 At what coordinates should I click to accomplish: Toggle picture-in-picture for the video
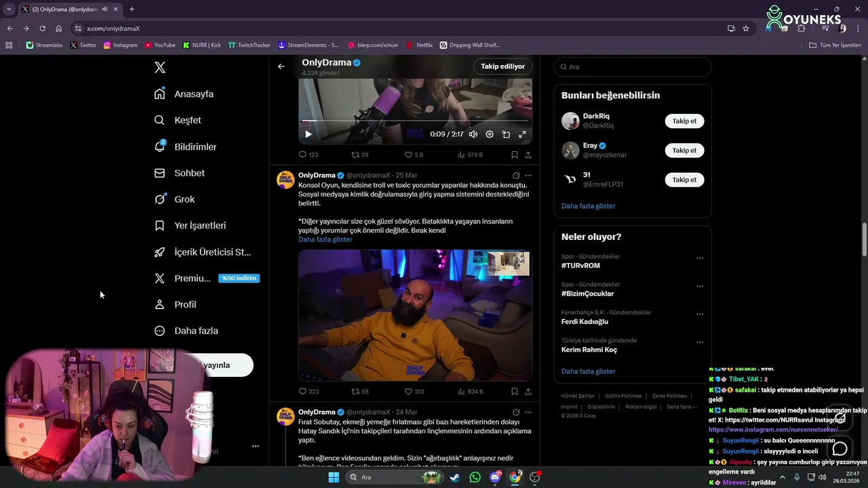click(506, 134)
